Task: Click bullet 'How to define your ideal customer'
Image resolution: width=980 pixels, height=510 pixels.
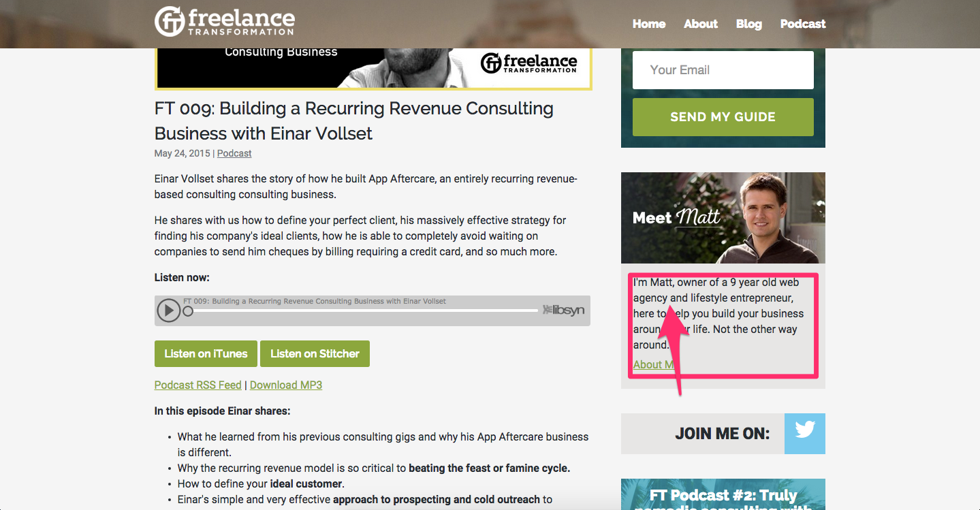Action: point(261,484)
